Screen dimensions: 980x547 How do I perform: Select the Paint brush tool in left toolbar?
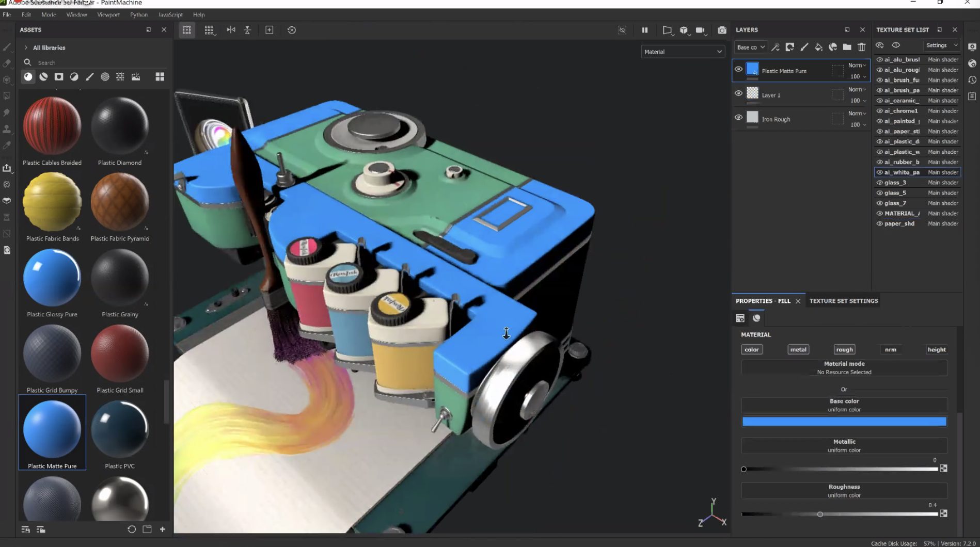(7, 47)
